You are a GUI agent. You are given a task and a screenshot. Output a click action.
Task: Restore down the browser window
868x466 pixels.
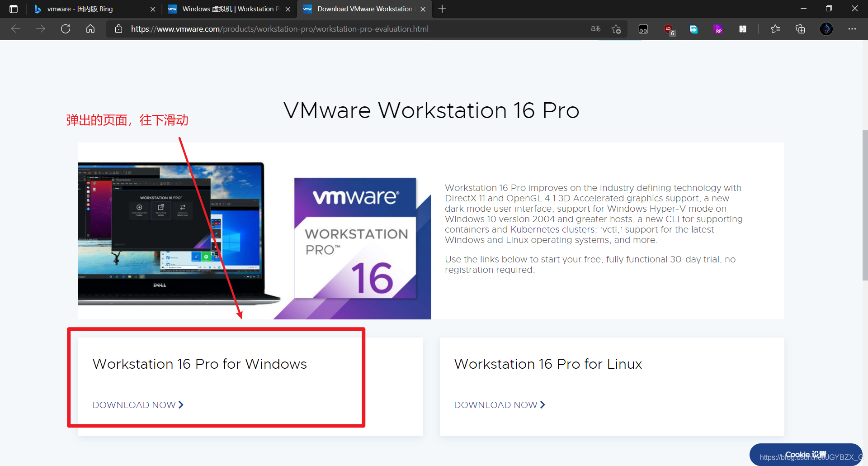(829, 9)
